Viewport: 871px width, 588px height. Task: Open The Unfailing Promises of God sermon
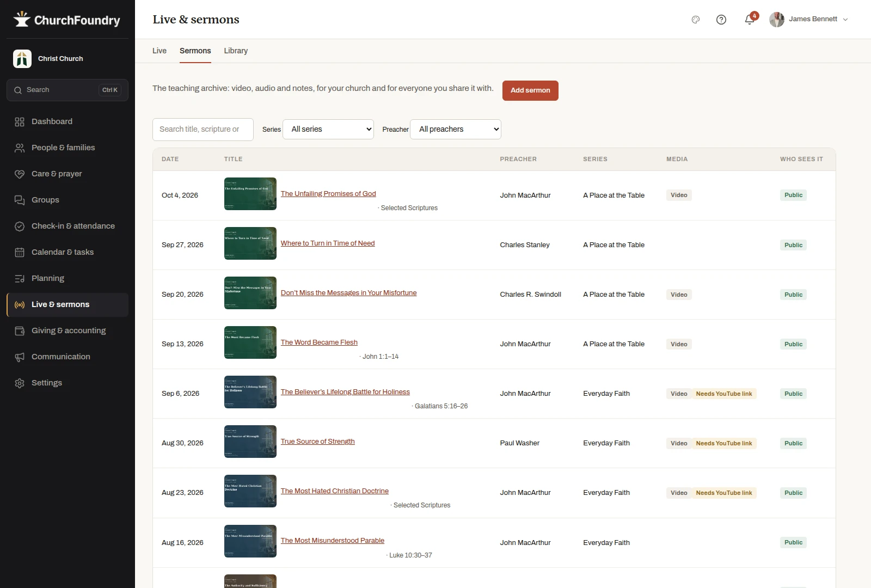pyautogui.click(x=328, y=194)
